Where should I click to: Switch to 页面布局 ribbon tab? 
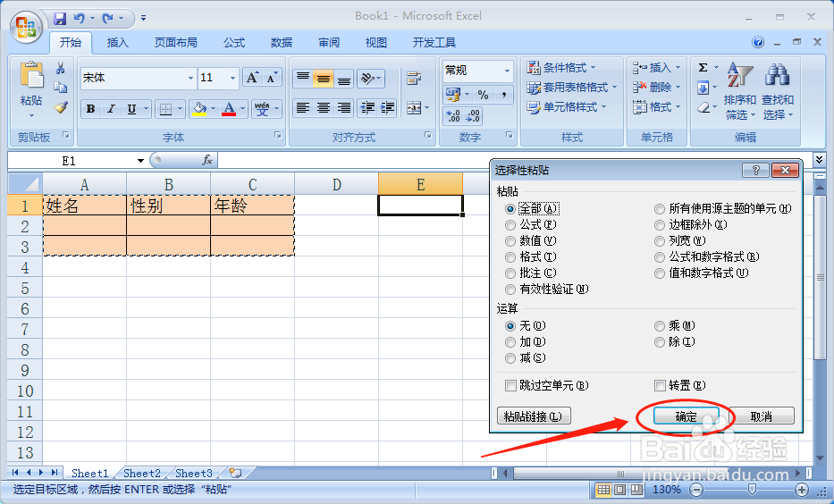click(175, 43)
